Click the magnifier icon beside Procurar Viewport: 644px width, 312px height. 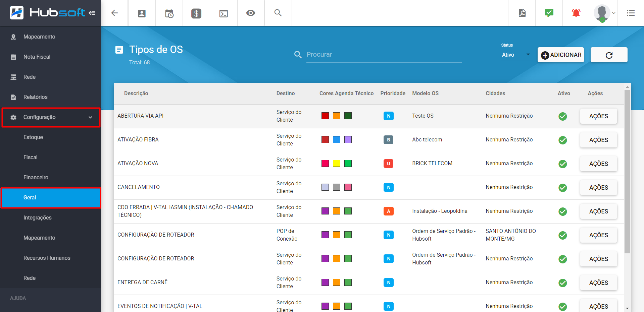pyautogui.click(x=298, y=54)
